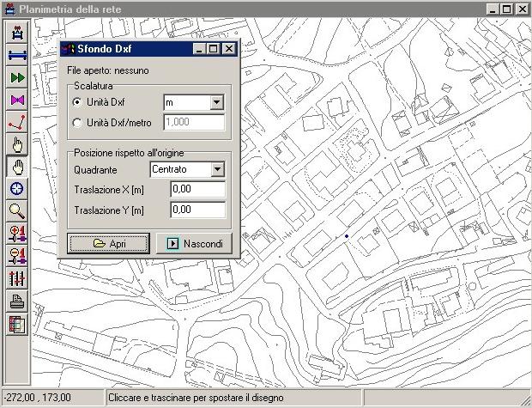Select the open hand pan tool
Screen dimensions: 532x408
pyautogui.click(x=17, y=167)
